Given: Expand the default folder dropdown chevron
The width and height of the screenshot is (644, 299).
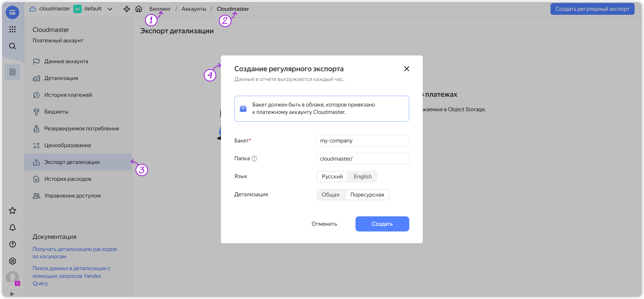Looking at the screenshot, I should (x=110, y=9).
